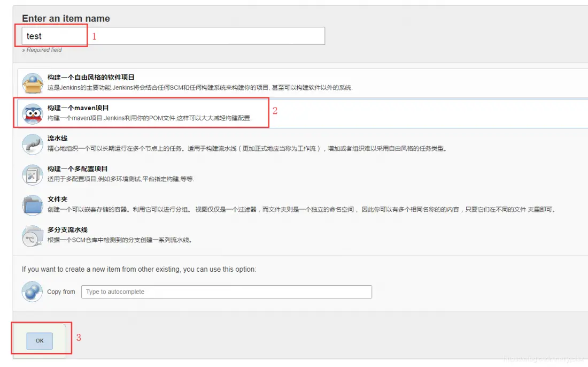Choose the 流水线 item type title
Viewport: 588px width, 367px height.
57,138
